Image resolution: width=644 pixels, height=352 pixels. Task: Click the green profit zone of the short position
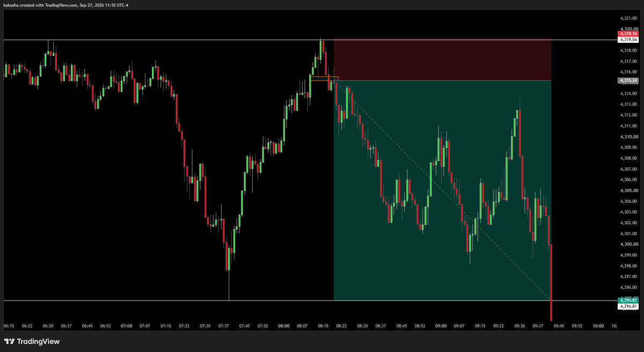(x=442, y=190)
